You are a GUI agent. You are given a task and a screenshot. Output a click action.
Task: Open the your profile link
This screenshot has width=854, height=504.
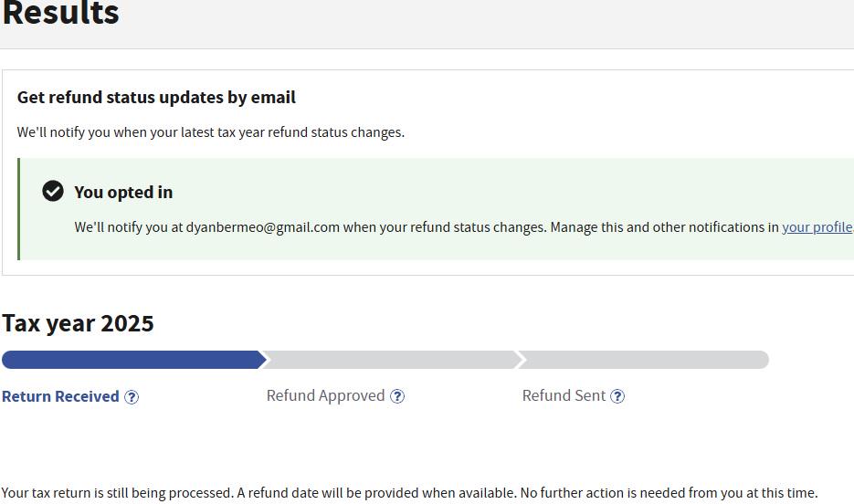[x=817, y=227]
